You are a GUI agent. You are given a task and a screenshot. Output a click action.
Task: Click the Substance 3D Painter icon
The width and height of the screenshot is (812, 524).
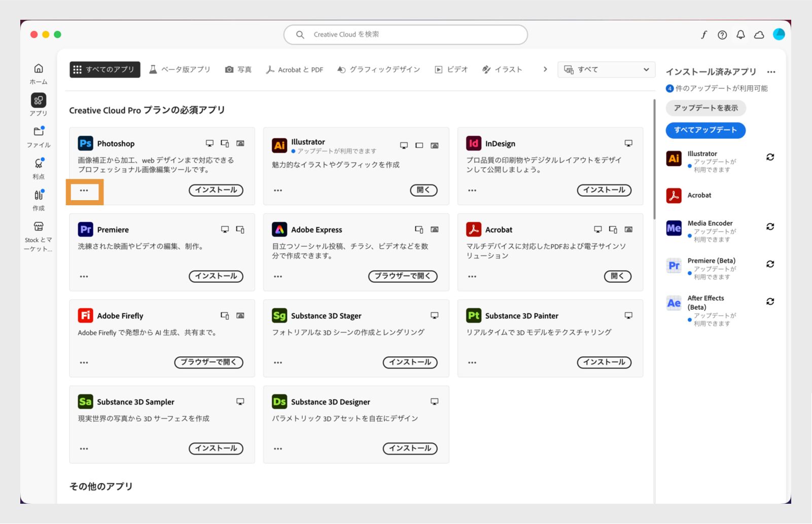click(x=474, y=316)
